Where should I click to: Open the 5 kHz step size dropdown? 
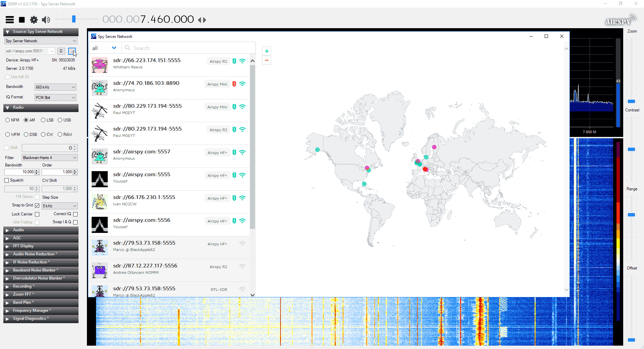[x=60, y=206]
